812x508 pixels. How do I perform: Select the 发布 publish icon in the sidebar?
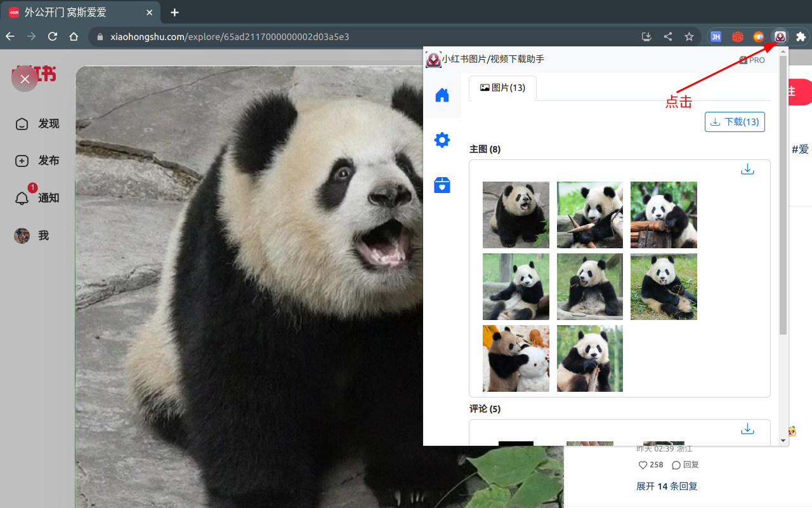tap(22, 161)
